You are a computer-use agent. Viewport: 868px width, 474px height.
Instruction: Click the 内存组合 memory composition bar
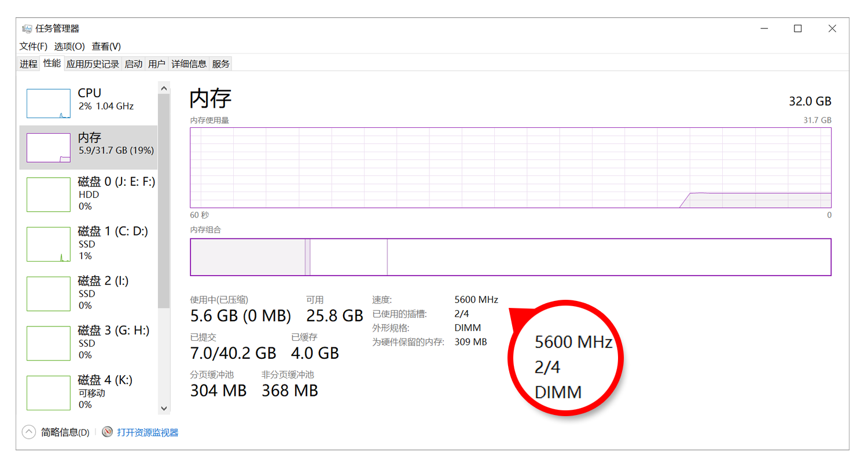(510, 257)
